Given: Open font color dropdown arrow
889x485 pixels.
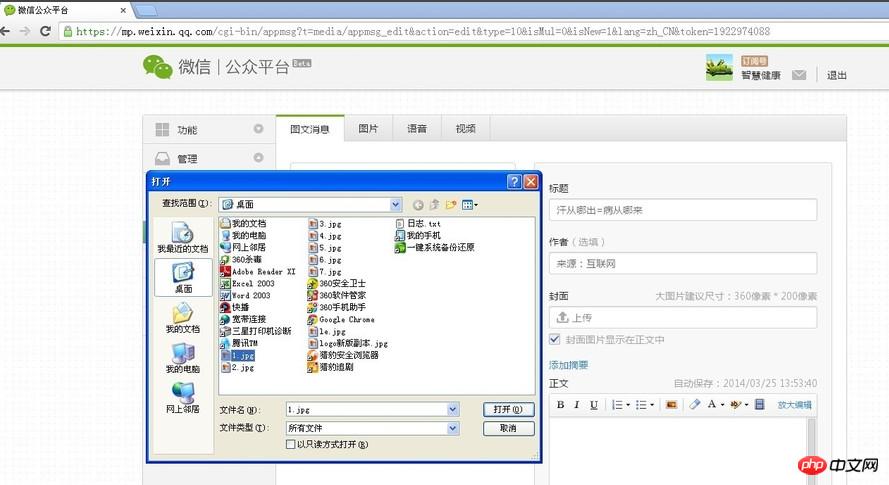Looking at the screenshot, I should (x=722, y=404).
